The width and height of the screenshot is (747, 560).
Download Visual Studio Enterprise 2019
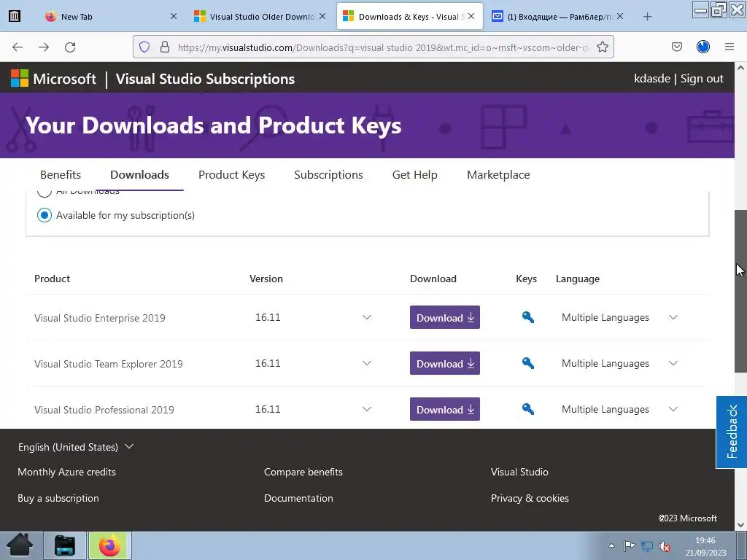point(445,317)
